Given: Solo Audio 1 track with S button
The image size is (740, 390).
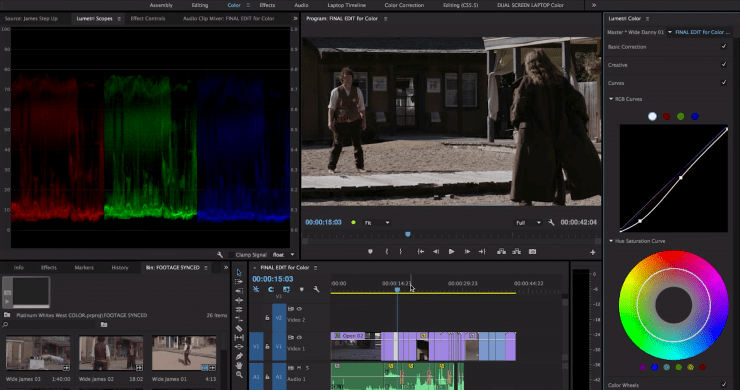Looking at the screenshot, I should 308,368.
